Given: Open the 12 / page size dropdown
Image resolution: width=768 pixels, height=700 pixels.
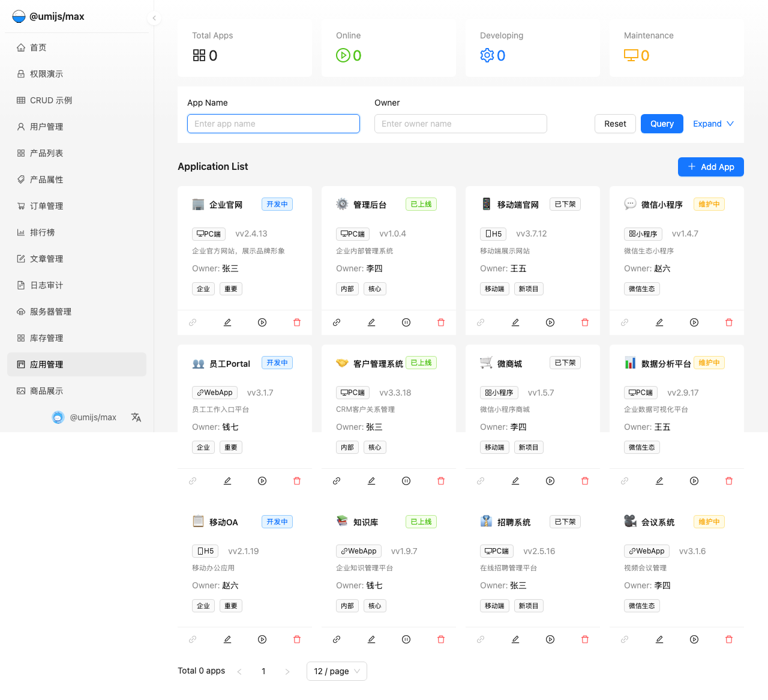Looking at the screenshot, I should [337, 671].
